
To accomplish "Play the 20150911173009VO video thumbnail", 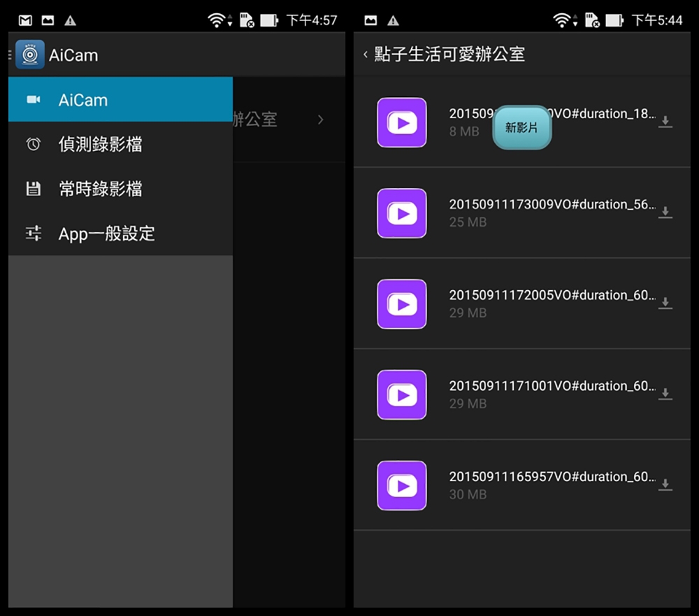I will tap(402, 213).
